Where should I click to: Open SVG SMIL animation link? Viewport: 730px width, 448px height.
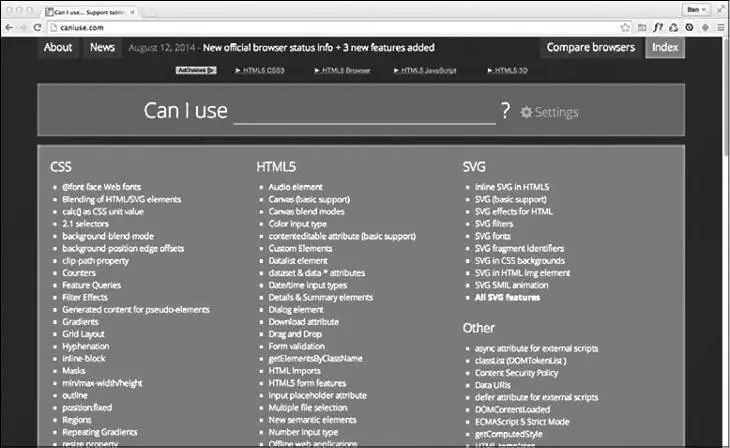(511, 285)
